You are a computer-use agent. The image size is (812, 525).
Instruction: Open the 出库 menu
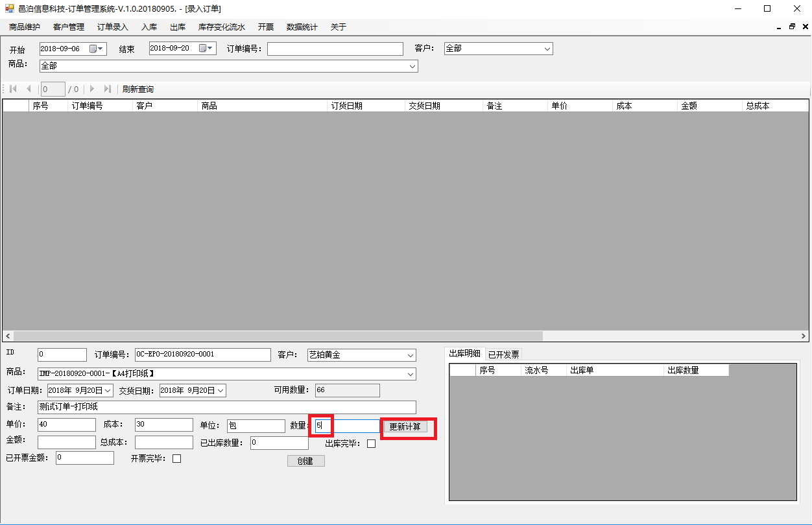coord(178,27)
